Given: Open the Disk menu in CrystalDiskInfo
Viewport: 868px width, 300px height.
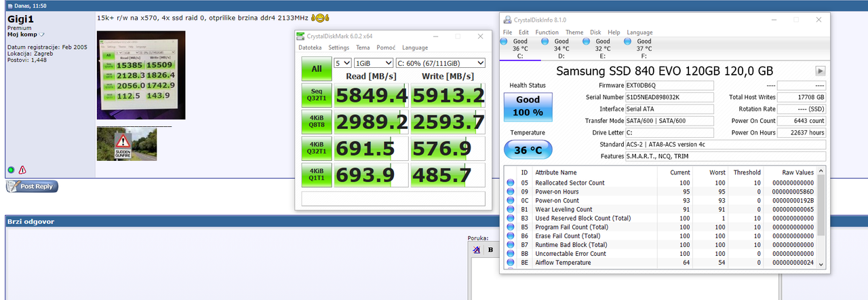Looking at the screenshot, I should coord(595,32).
